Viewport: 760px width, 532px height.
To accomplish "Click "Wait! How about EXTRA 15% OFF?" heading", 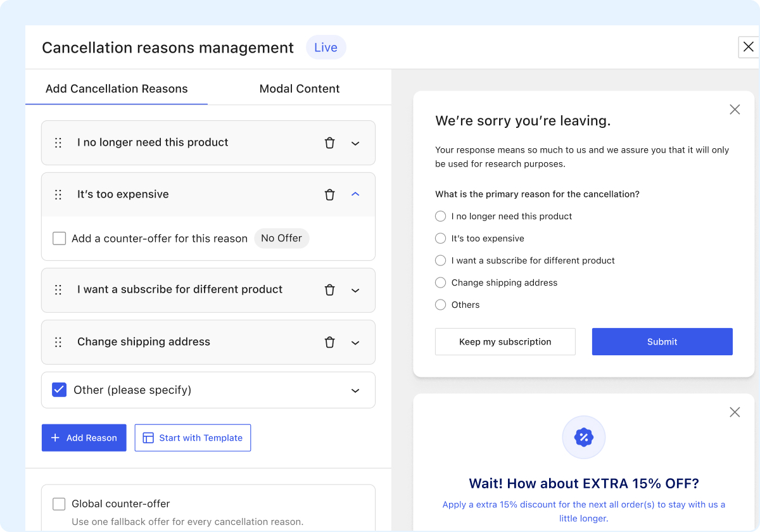I will pyautogui.click(x=584, y=484).
